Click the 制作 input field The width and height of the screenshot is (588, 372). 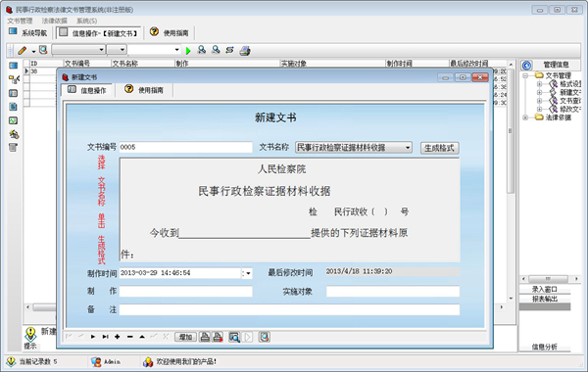click(x=185, y=292)
